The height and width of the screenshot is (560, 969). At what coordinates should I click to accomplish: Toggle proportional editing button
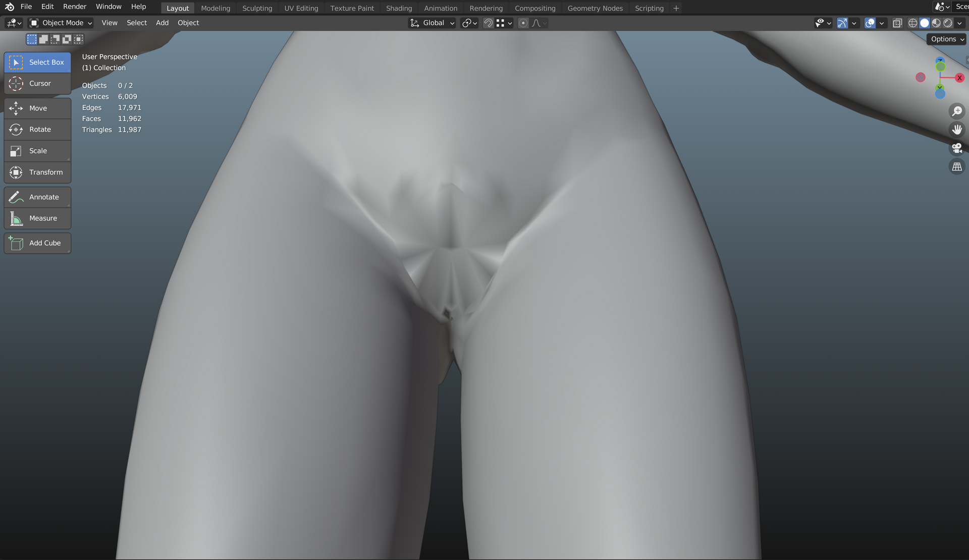click(523, 23)
